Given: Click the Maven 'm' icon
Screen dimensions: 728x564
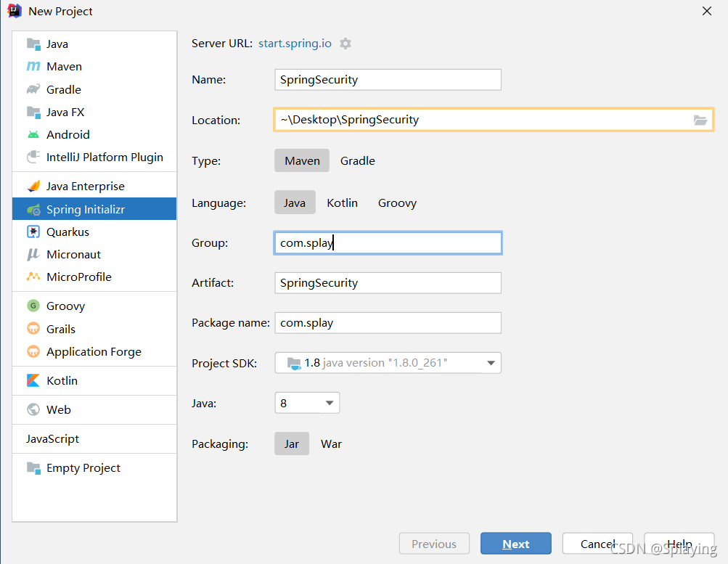Looking at the screenshot, I should click(x=33, y=66).
